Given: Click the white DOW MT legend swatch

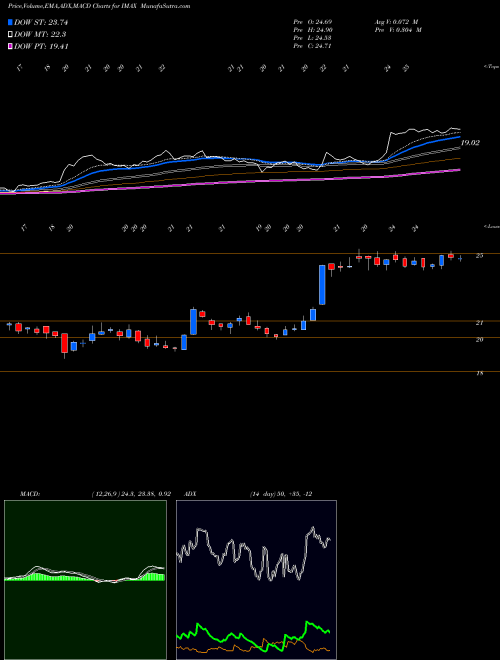Looking at the screenshot, I should [x=11, y=35].
